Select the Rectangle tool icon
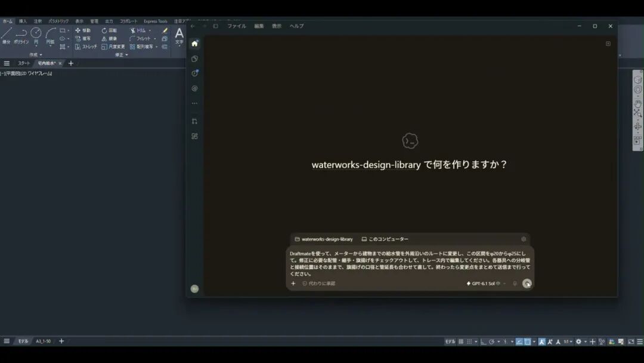This screenshot has height=363, width=644. [63, 30]
